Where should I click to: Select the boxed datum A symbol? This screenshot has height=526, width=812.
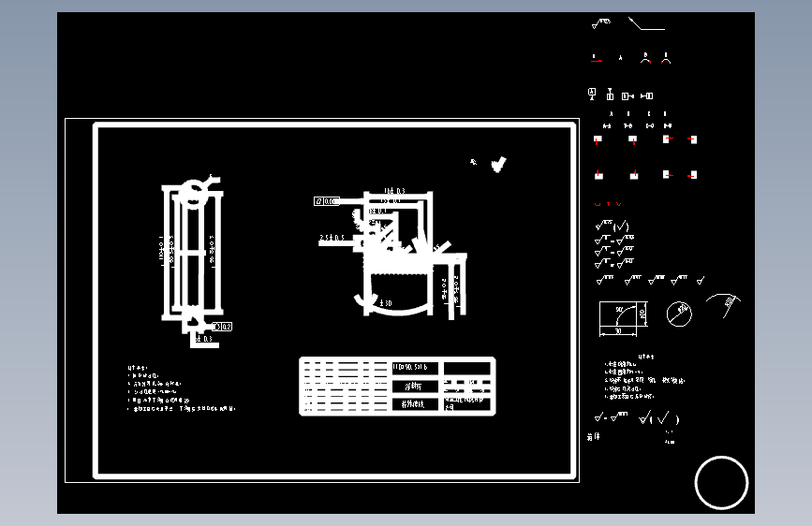tap(592, 94)
